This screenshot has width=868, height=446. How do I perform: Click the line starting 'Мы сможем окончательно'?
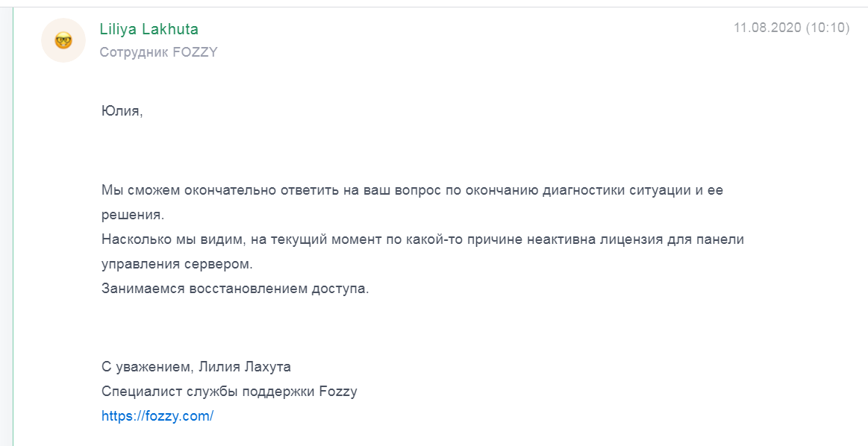pyautogui.click(x=412, y=190)
